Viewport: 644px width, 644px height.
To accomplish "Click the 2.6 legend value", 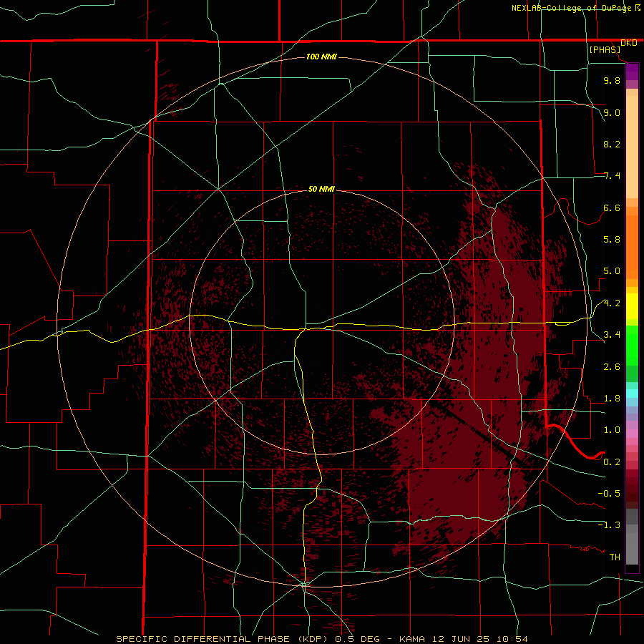I will click(x=612, y=367).
